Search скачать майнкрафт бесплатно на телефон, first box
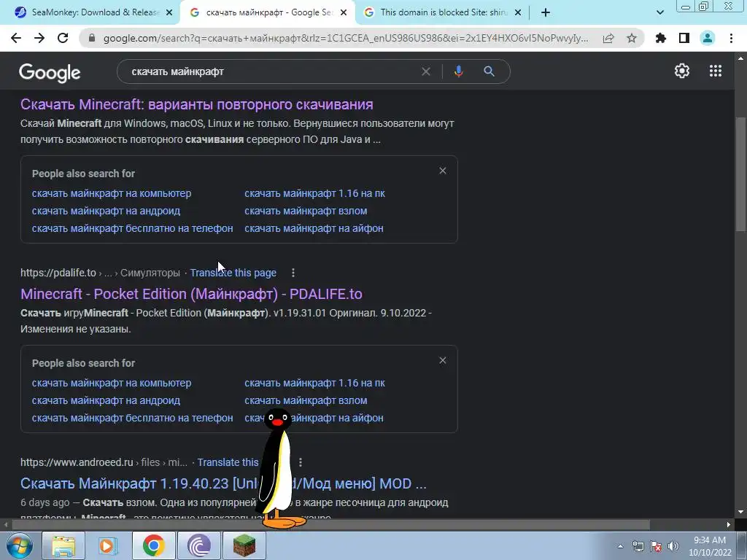747x560 pixels. (x=133, y=228)
